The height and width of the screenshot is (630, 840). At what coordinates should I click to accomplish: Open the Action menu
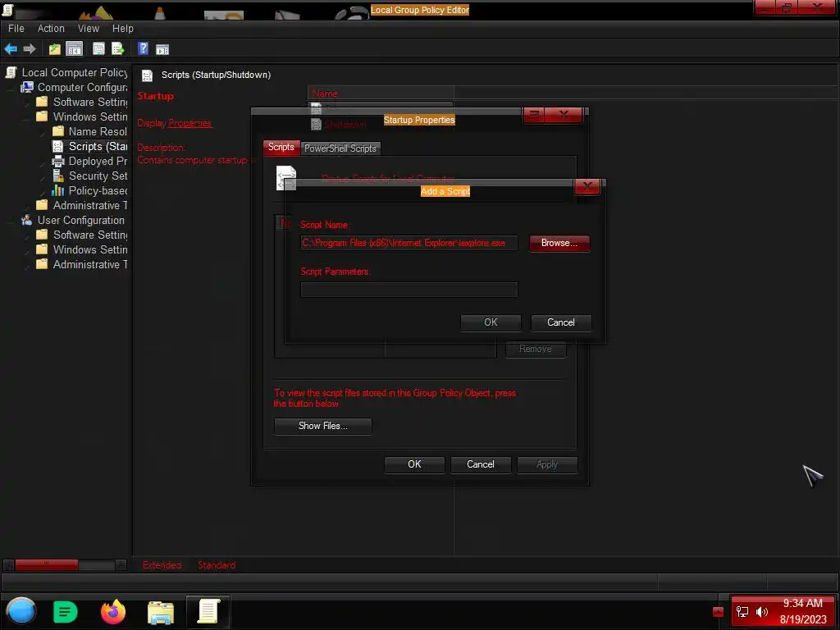pyautogui.click(x=51, y=29)
